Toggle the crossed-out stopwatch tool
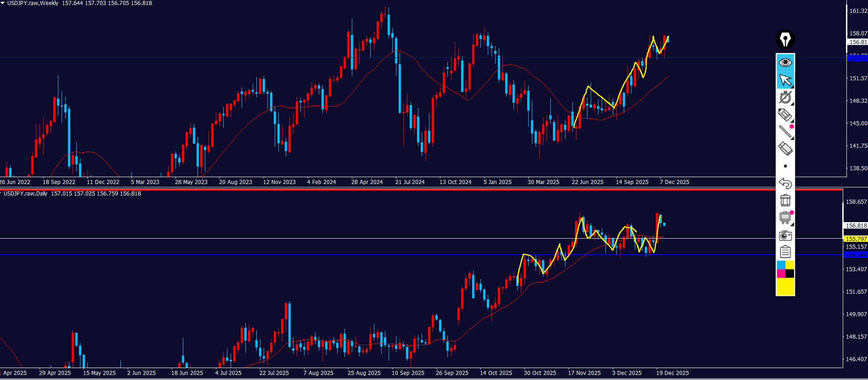The width and height of the screenshot is (868, 380). pos(785,97)
